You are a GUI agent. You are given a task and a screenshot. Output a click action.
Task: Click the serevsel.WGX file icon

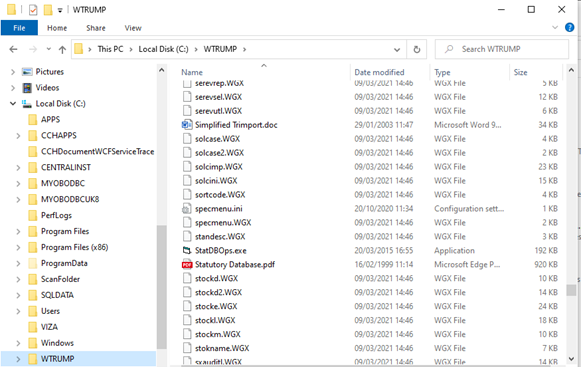tap(187, 97)
